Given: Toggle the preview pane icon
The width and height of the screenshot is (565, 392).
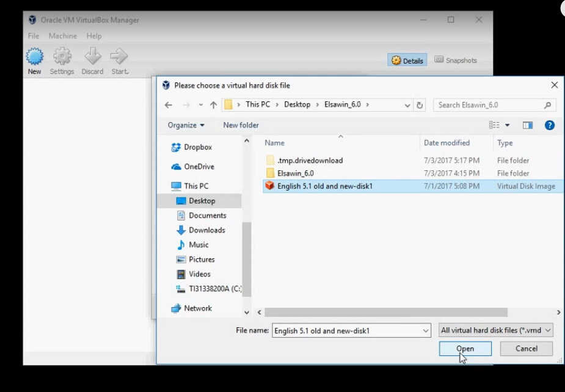Looking at the screenshot, I should (x=528, y=125).
